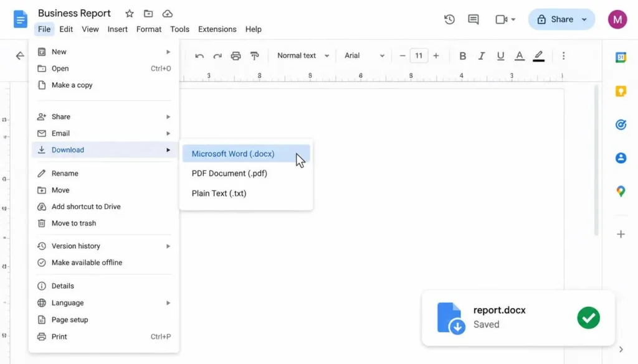
Task: Open Google Maps side panel
Action: [621, 191]
